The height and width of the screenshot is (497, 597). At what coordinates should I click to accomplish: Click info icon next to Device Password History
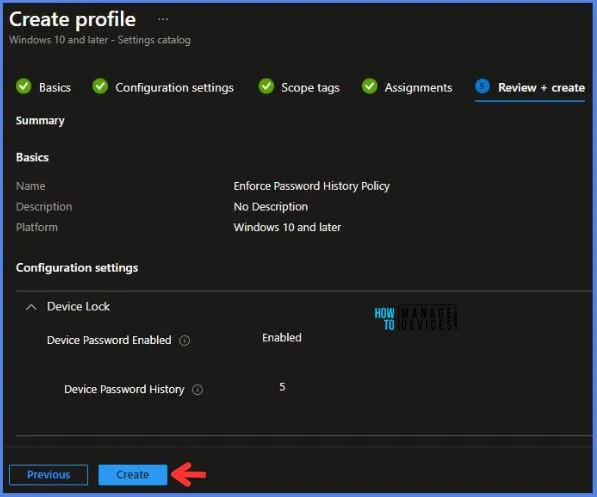point(198,390)
